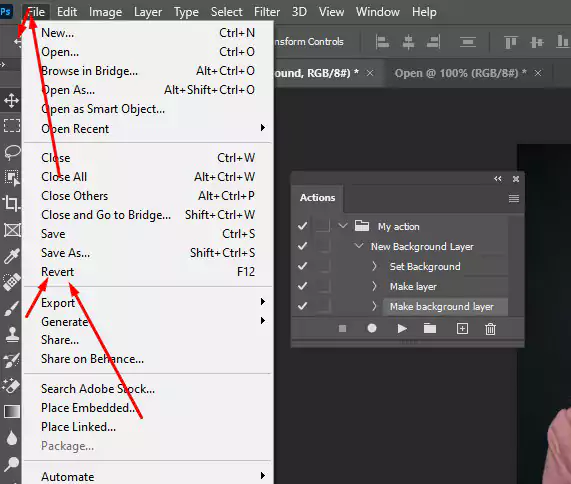This screenshot has height=484, width=571.
Task: Close the Open @ 100% document tab
Action: coord(538,73)
